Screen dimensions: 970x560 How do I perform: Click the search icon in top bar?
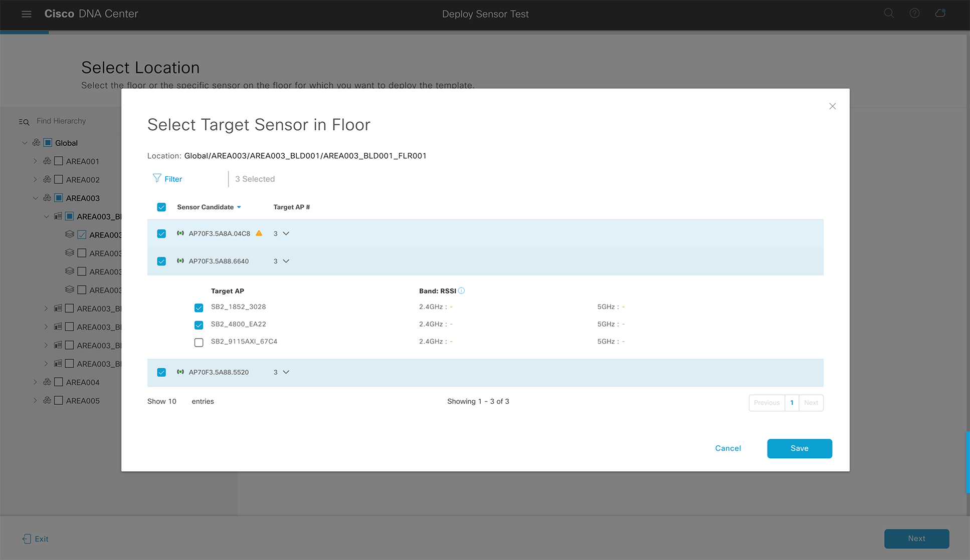[889, 14]
